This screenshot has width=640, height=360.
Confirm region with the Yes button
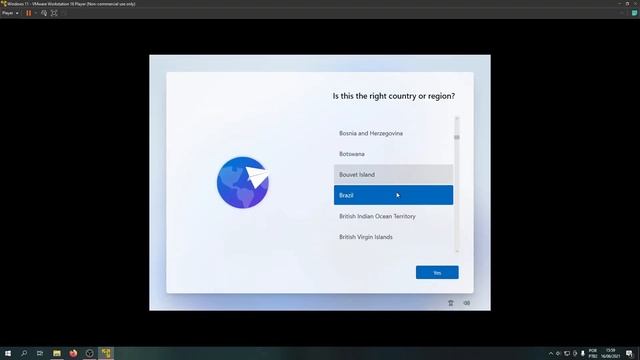(x=437, y=272)
